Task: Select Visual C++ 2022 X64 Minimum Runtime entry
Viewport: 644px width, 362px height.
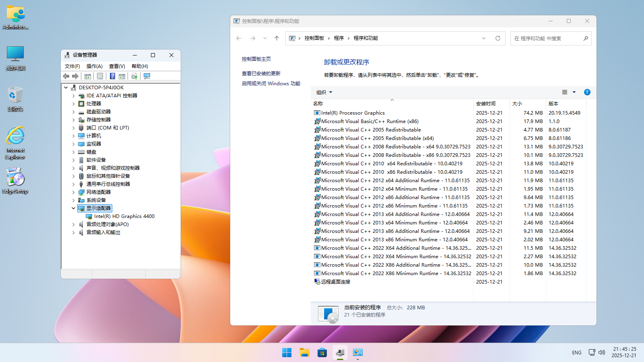Action: 396,257
